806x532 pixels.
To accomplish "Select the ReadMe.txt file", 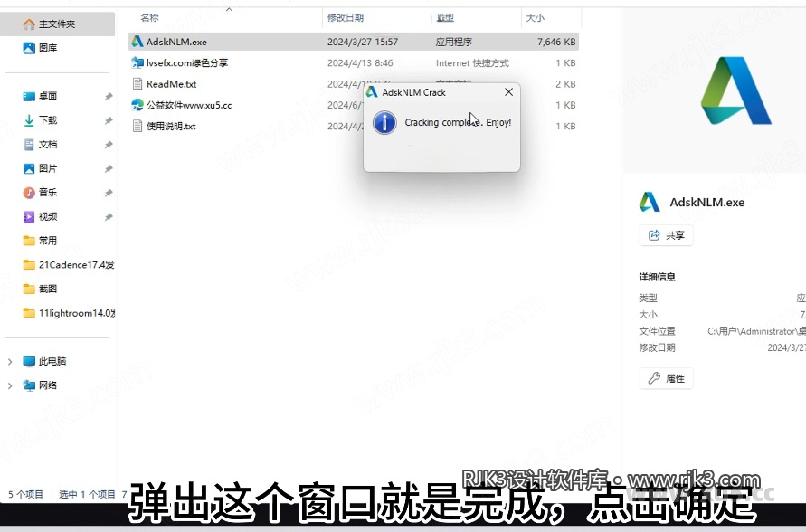I will tap(171, 84).
